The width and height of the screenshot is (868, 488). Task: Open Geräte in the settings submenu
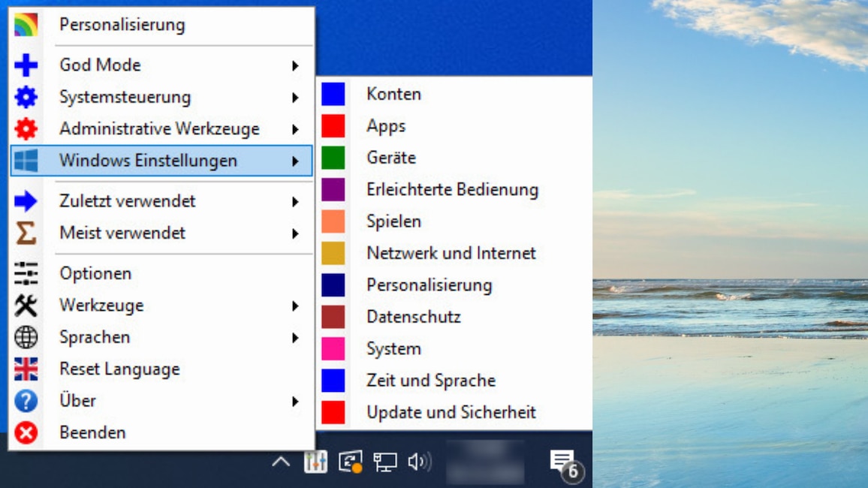(454, 158)
